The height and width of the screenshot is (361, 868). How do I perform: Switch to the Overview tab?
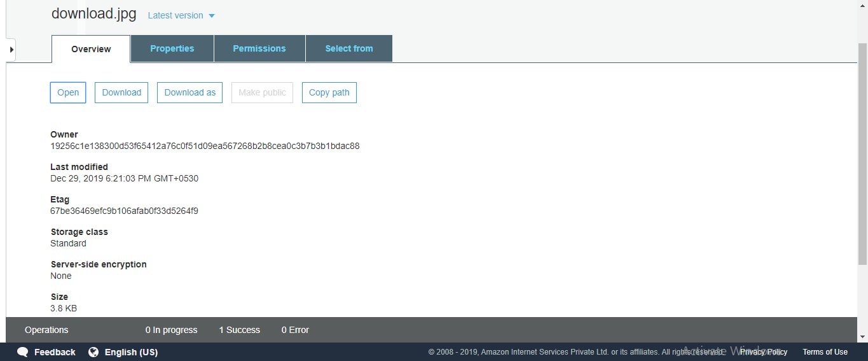pos(91,49)
